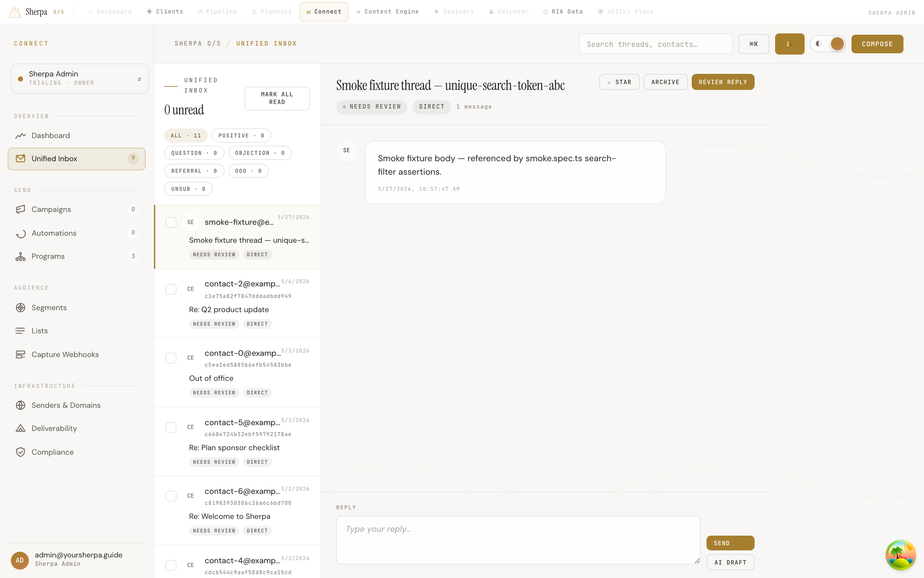Viewport: 924px width, 578px height.
Task: Click the Automations loop icon
Action: pyautogui.click(x=21, y=233)
